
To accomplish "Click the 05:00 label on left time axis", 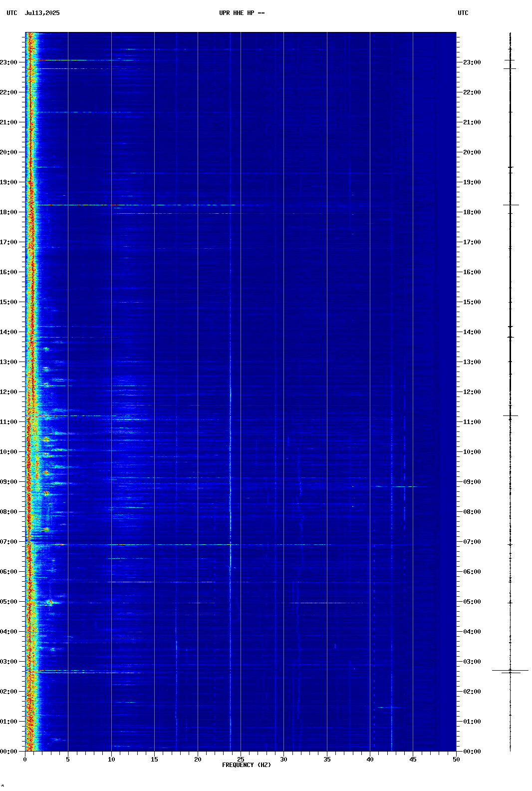I will pos(8,602).
